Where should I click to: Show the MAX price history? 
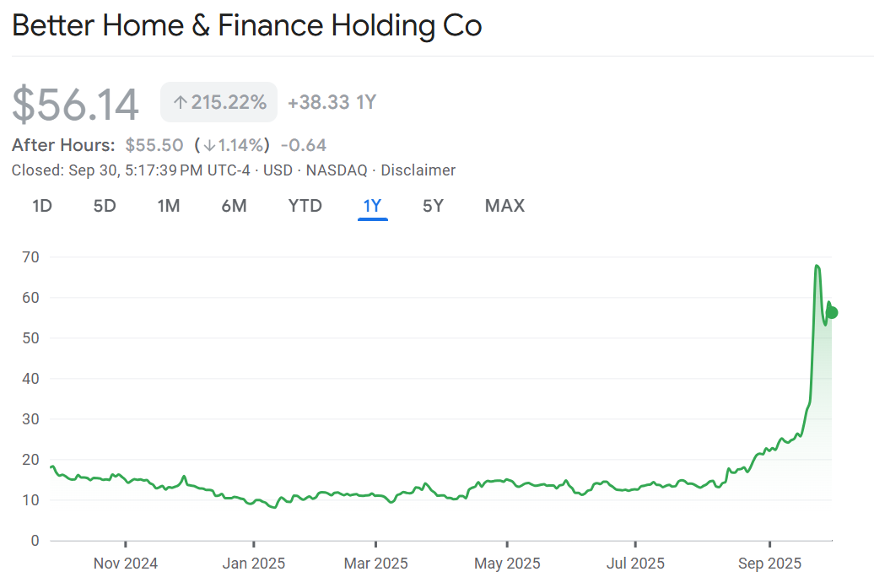point(504,205)
